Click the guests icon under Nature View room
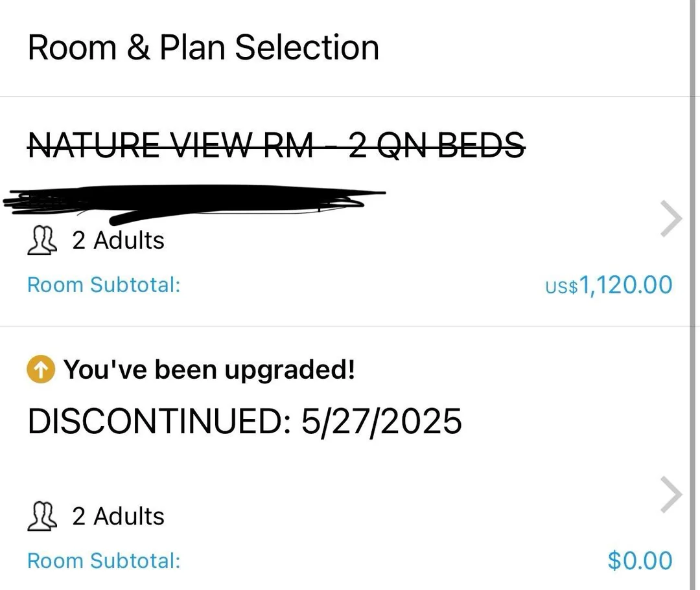700x590 pixels. tap(42, 241)
